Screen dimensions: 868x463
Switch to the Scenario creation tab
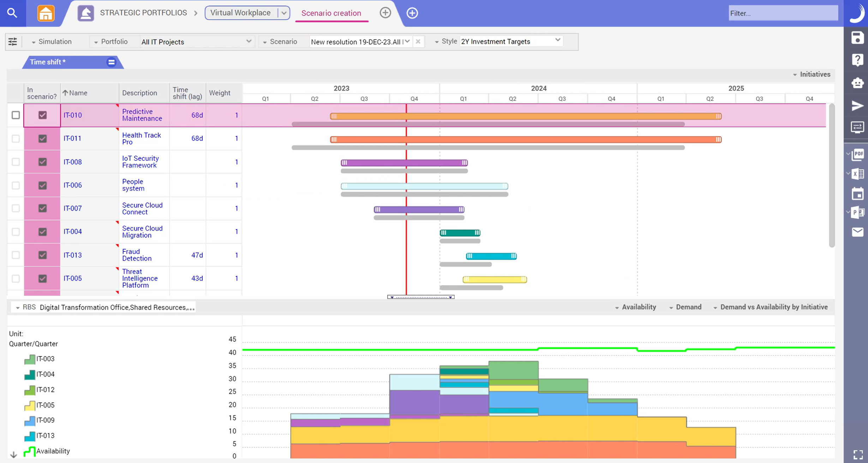pos(331,13)
